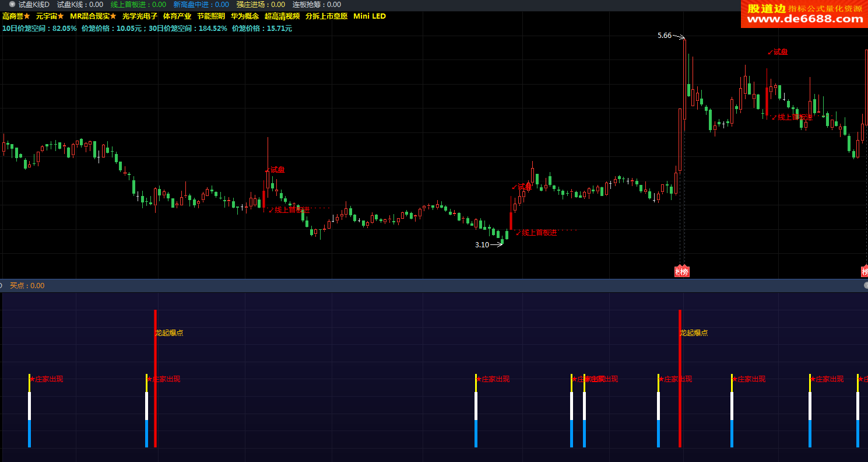This screenshot has width=868, height=462.
Task: Click the Mini LED concept tag
Action: [x=370, y=16]
